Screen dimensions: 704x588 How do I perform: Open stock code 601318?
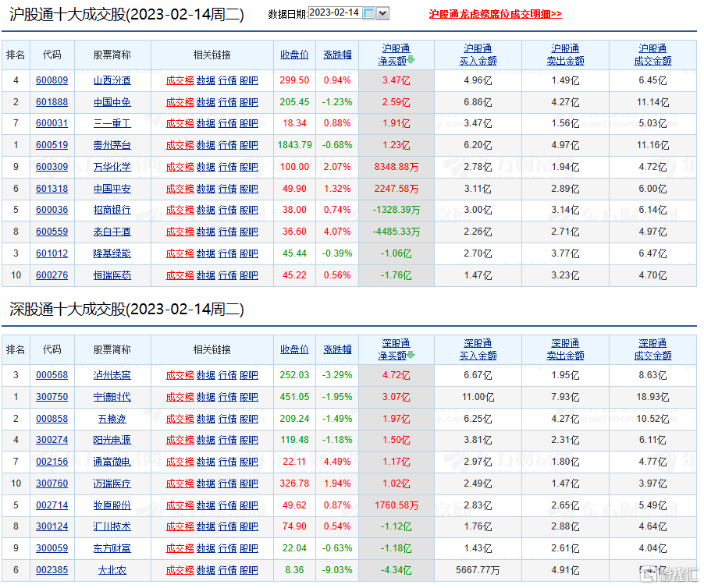tap(52, 189)
